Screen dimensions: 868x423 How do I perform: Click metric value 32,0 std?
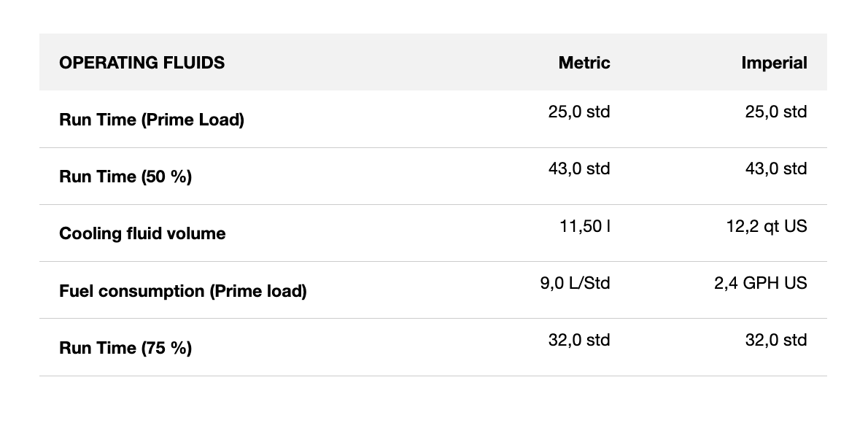(578, 340)
